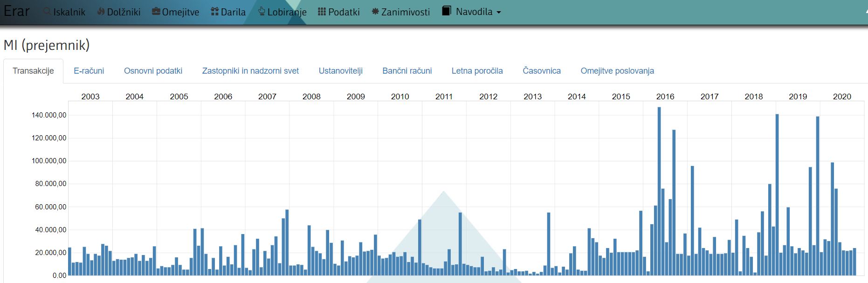Open the Erar home logo link
Viewport: 868px width, 283px height.
tap(17, 11)
